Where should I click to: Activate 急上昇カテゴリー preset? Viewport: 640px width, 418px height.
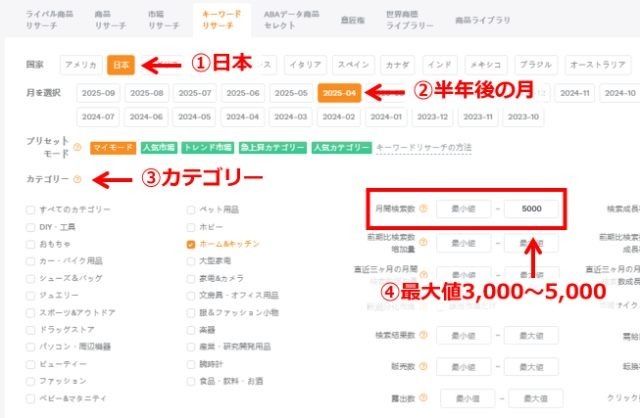273,147
